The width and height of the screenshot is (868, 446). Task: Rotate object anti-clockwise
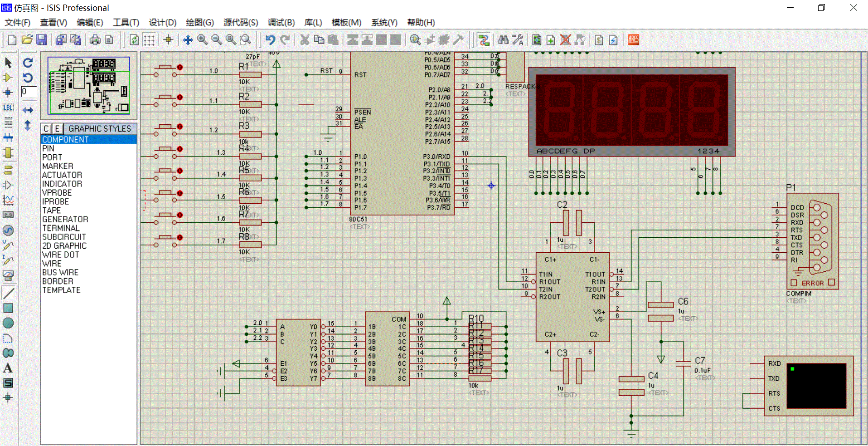click(x=28, y=78)
